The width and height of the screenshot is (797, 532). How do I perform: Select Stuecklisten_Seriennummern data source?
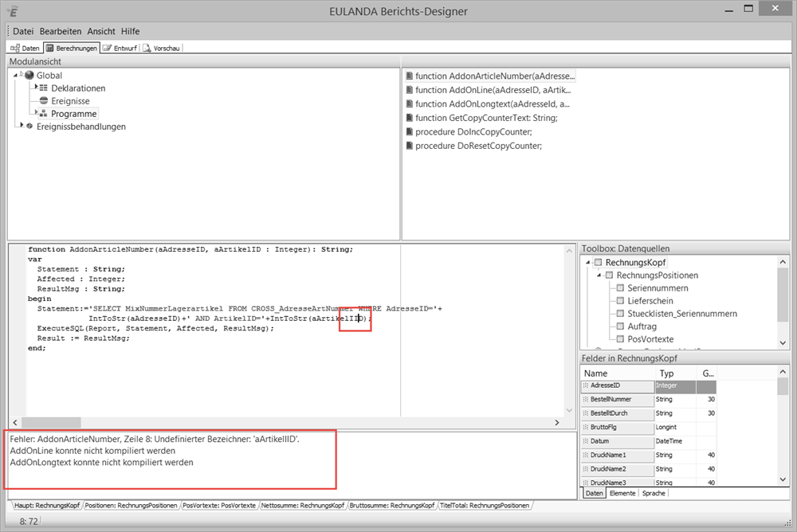pyautogui.click(x=682, y=314)
